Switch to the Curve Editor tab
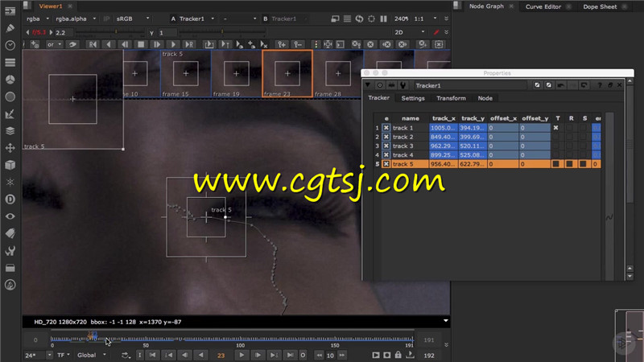Viewport: 644px width, 362px height. [x=543, y=6]
